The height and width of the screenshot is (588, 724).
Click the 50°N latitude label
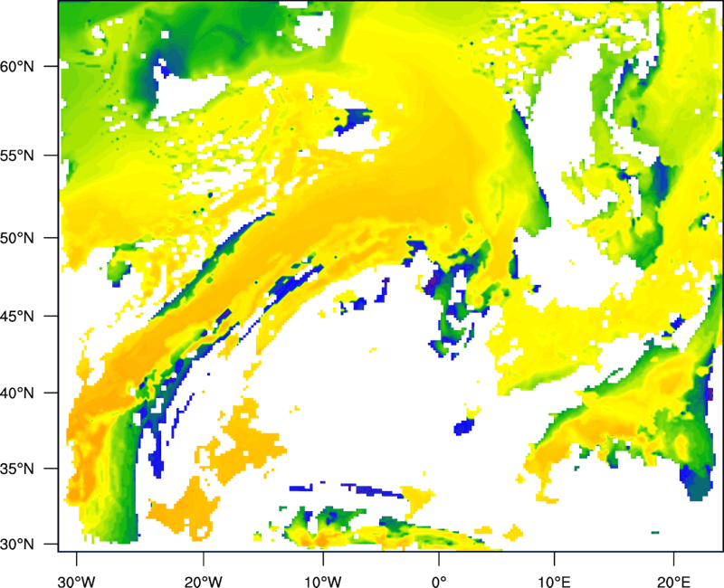tap(17, 238)
